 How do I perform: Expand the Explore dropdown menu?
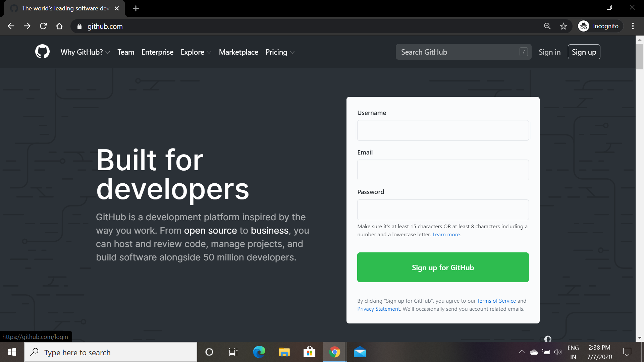click(x=196, y=52)
